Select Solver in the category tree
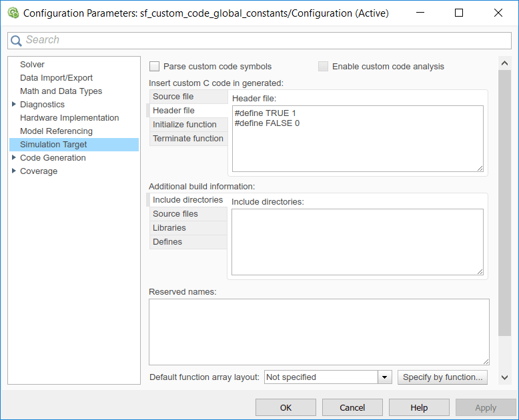Image resolution: width=519 pixels, height=420 pixels. [x=32, y=64]
